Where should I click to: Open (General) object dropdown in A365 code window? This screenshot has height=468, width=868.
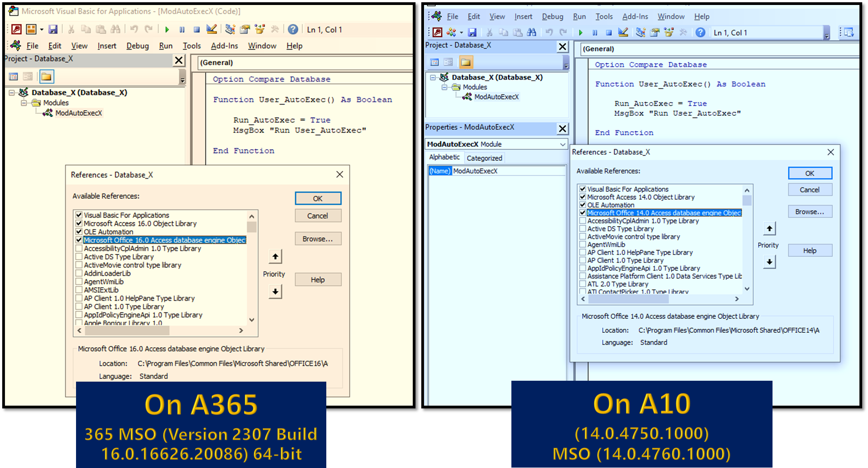(305, 63)
